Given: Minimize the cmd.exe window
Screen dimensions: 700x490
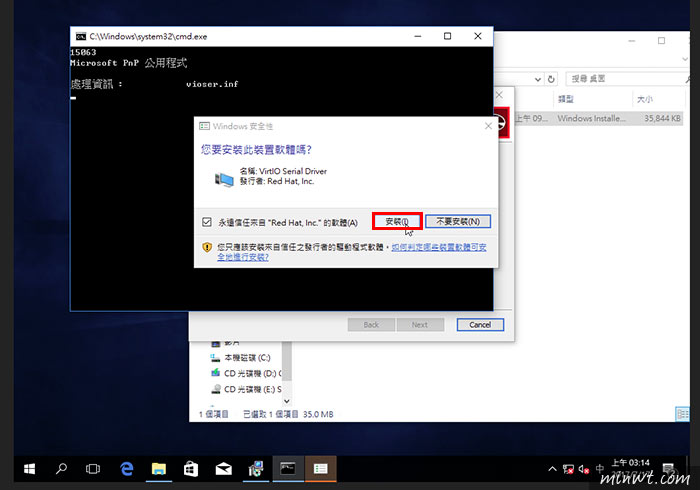Looking at the screenshot, I should [418, 36].
